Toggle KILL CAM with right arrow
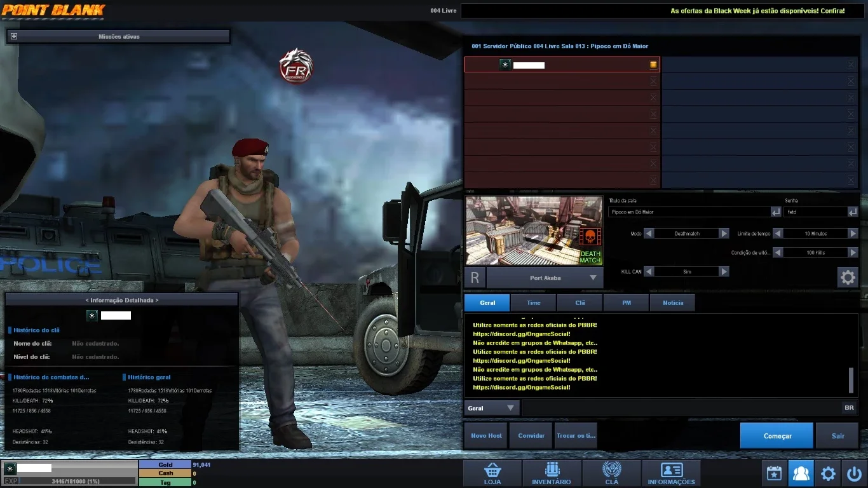Image resolution: width=868 pixels, height=488 pixels. click(x=724, y=271)
